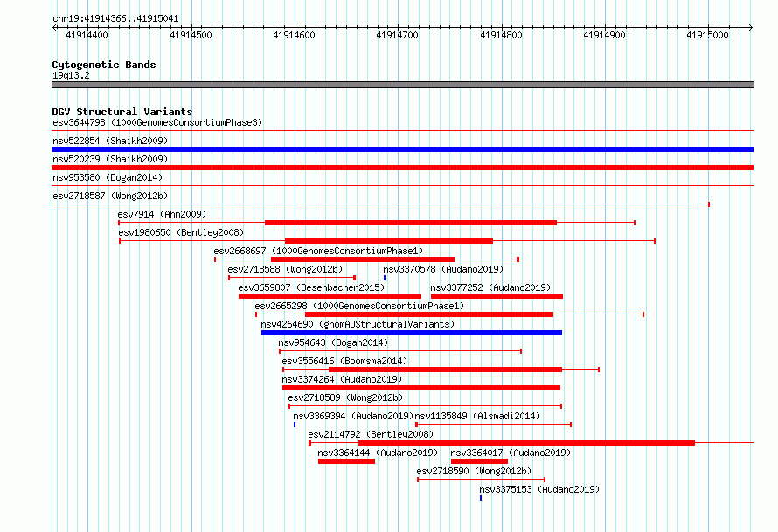Screen dimensions: 778x532
Task: Click the small blue nsv3370578 marker
Action: [385, 278]
